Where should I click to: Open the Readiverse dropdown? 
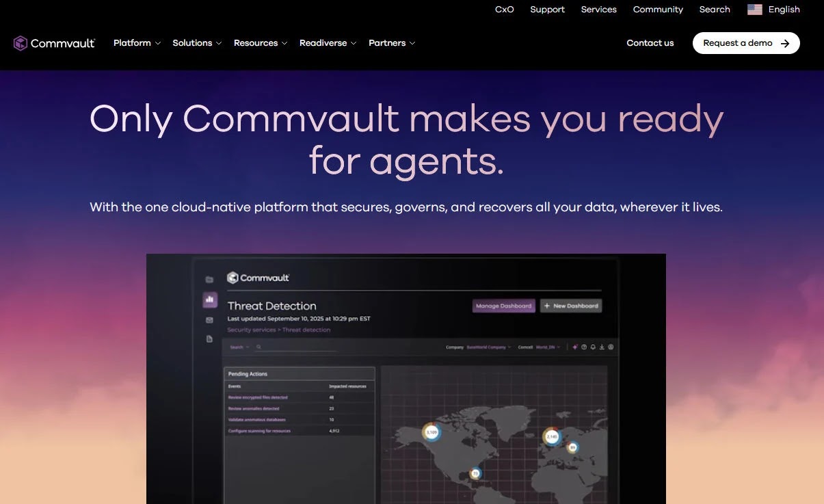(x=328, y=43)
